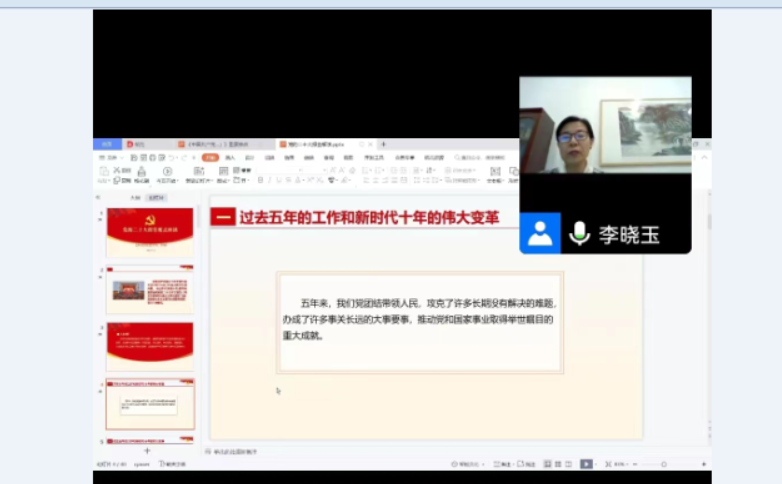The image size is (782, 484).
Task: Select the first slide thumbnail with party emblem
Action: pos(150,231)
